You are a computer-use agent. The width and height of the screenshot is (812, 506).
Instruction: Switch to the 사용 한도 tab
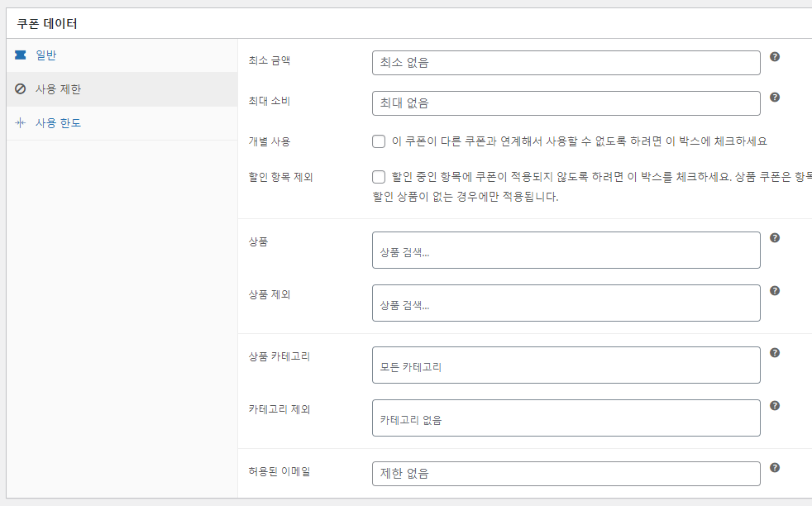[122, 123]
